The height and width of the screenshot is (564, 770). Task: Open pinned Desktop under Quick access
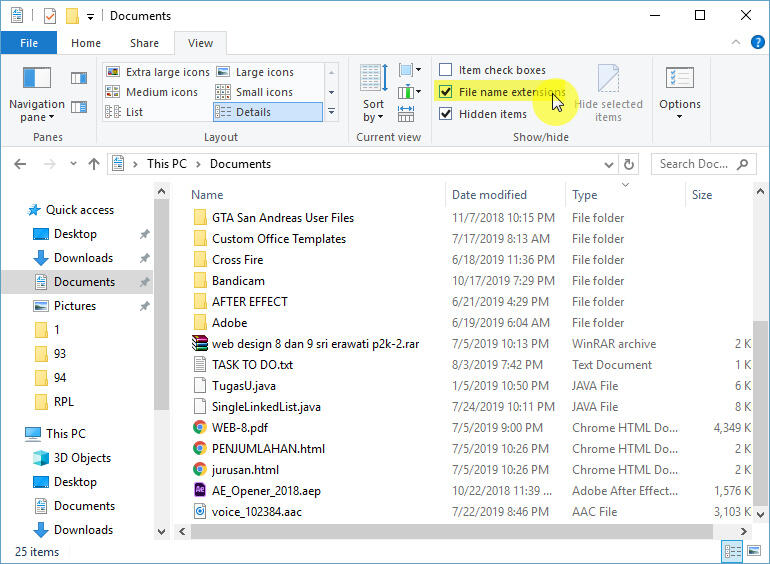tap(75, 234)
